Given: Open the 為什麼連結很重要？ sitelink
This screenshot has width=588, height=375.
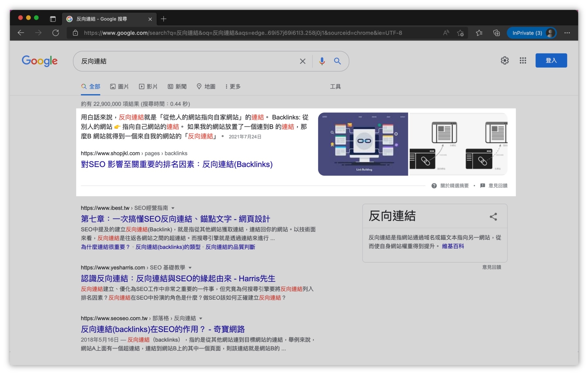Looking at the screenshot, I should coord(105,247).
